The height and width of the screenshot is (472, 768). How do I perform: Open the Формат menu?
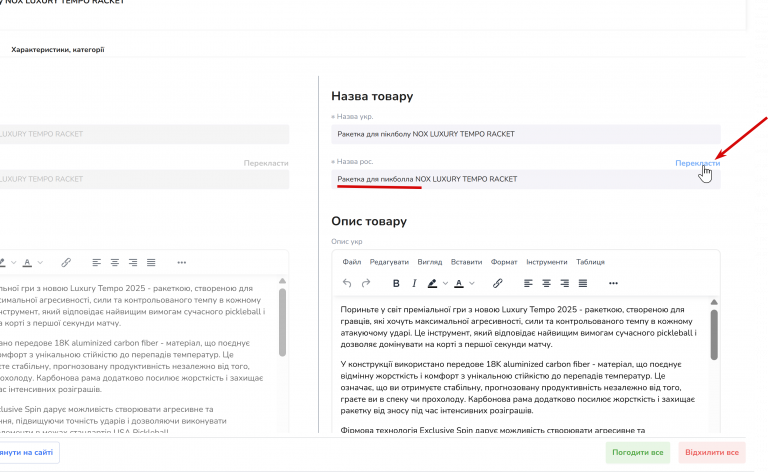click(x=504, y=262)
